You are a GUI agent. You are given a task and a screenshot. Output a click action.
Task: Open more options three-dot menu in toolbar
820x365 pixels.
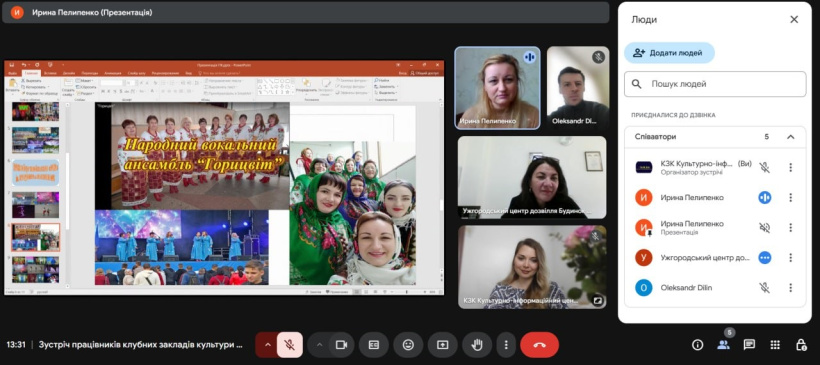pos(506,345)
